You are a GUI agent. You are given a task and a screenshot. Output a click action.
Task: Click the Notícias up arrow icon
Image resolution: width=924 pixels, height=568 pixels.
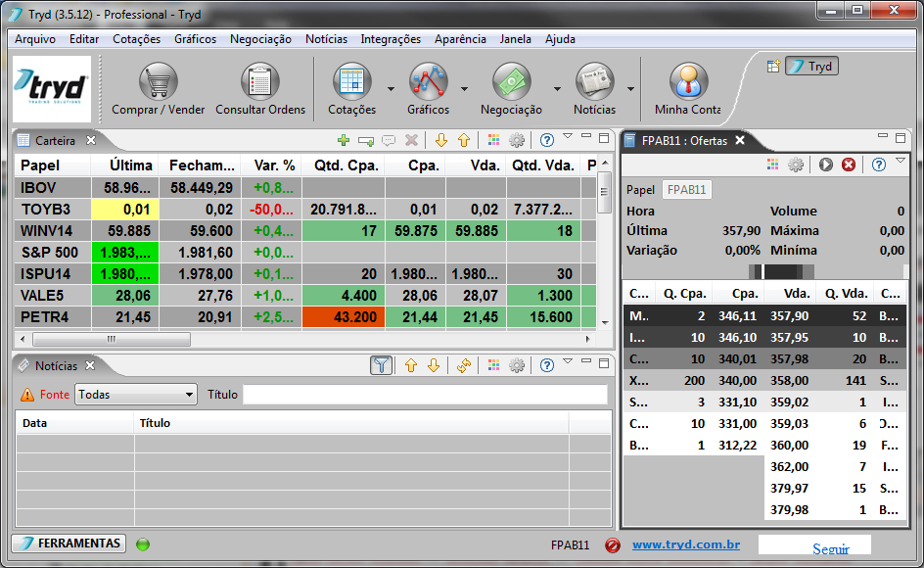coord(411,365)
